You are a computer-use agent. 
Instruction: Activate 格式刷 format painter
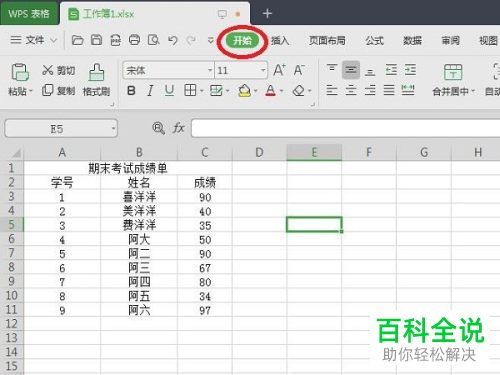pos(96,80)
